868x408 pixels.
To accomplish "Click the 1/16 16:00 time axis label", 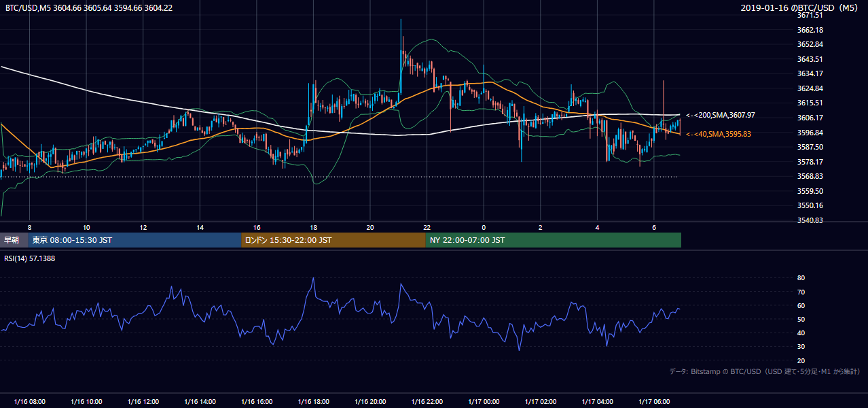I will click(x=257, y=402).
